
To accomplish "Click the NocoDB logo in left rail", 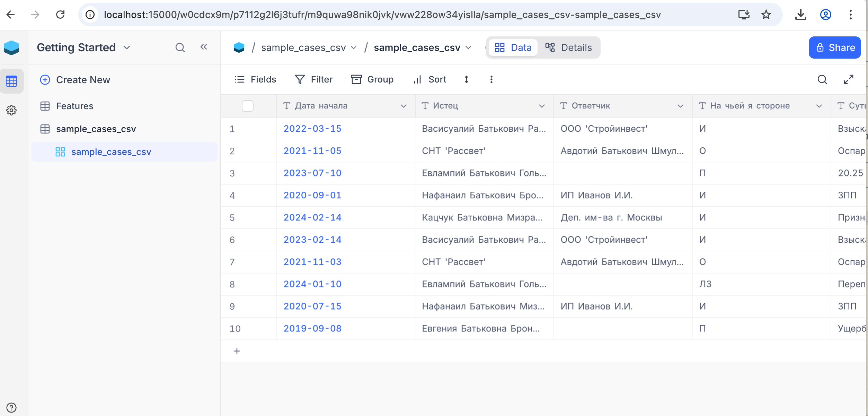I will click(x=11, y=47).
